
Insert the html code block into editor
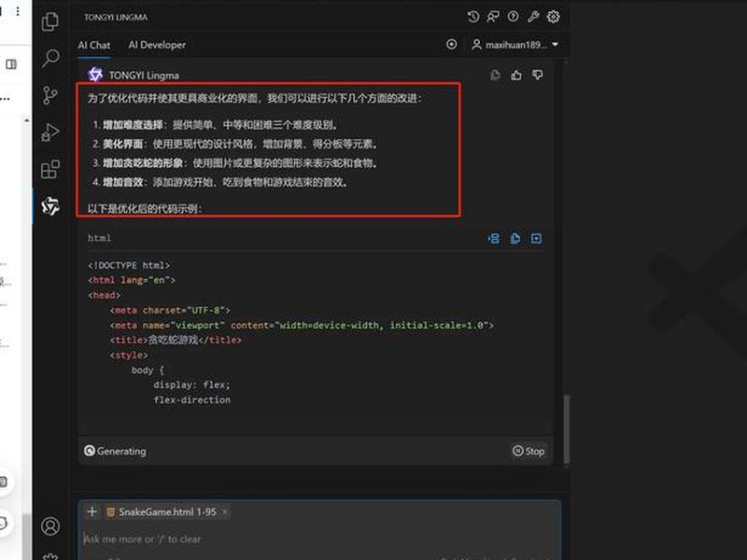point(494,238)
